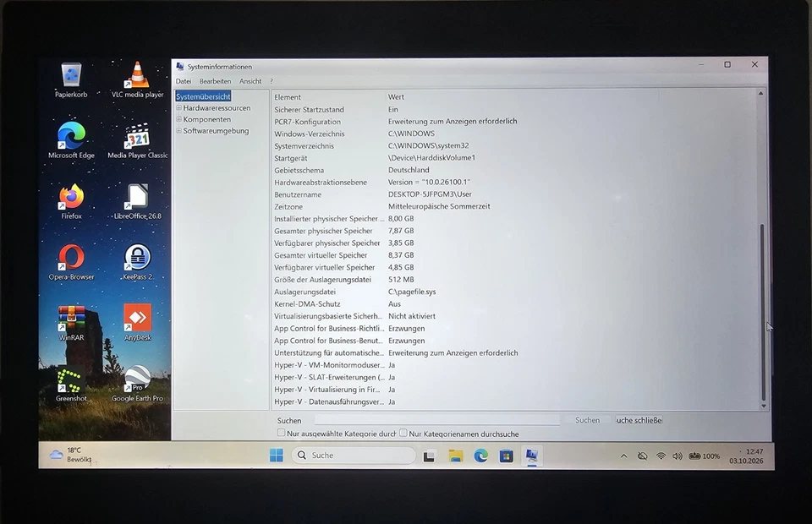The height and width of the screenshot is (524, 812).
Task: Open the Bearbeiten menu
Action: pos(215,81)
